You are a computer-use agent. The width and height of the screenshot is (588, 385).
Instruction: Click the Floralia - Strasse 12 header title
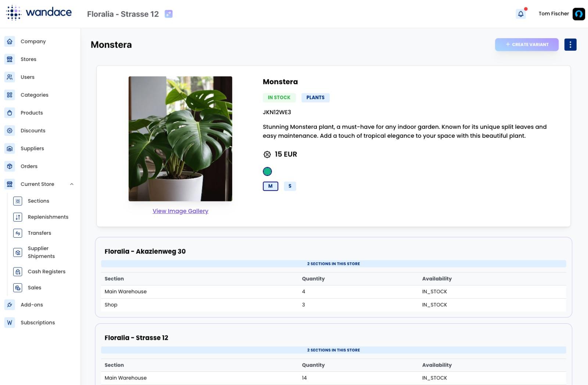(x=123, y=14)
